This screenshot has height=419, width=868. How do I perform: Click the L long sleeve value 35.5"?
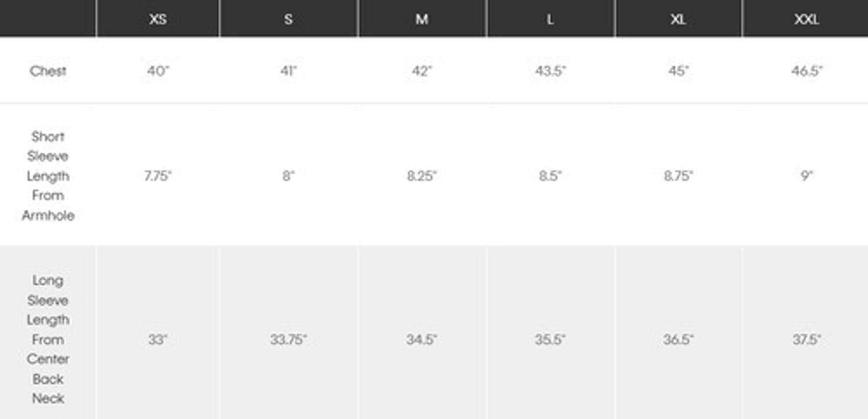tap(550, 339)
